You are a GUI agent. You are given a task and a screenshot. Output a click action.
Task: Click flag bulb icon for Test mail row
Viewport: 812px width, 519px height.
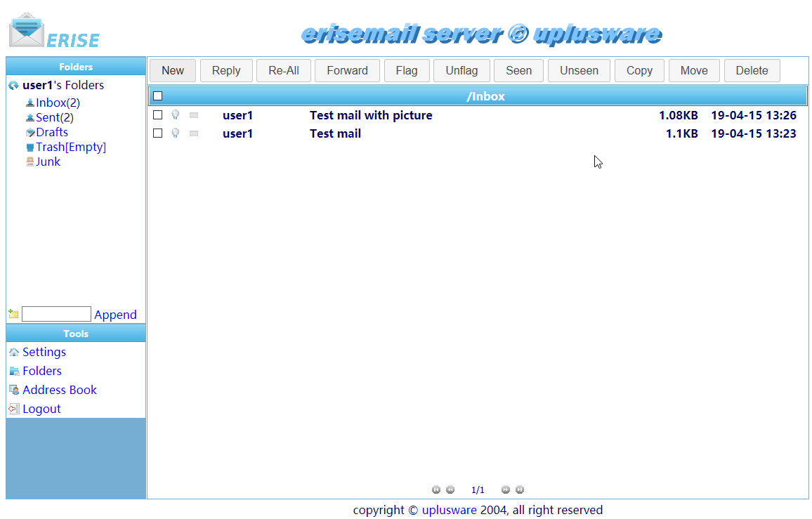[176, 133]
